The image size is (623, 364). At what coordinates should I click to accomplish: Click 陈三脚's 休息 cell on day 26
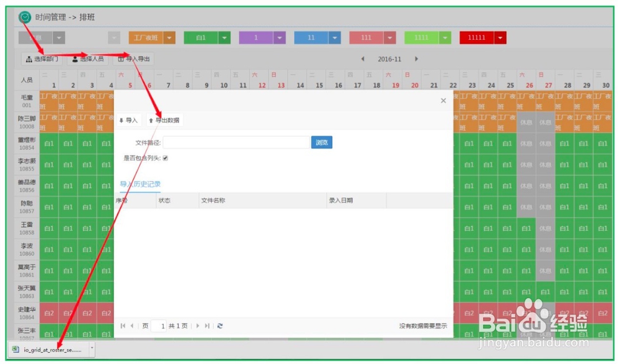(x=526, y=122)
